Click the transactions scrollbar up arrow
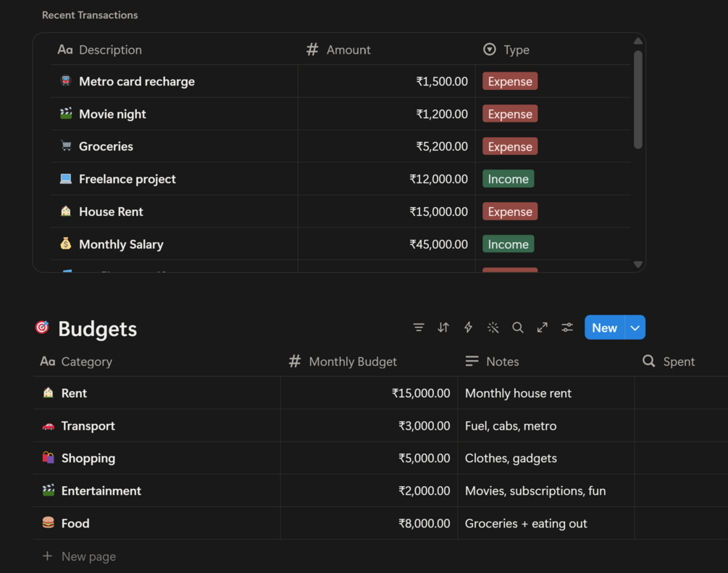This screenshot has width=728, height=573. pos(638,41)
